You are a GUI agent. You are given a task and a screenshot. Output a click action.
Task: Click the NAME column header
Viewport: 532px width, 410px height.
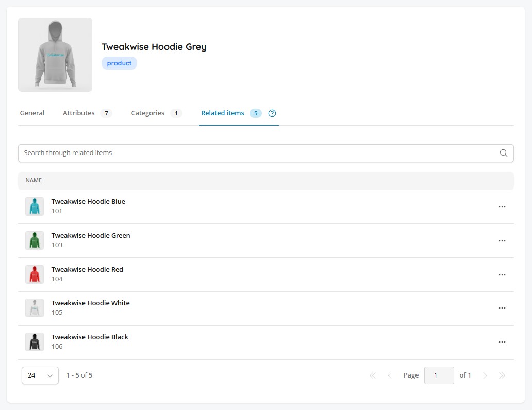click(x=34, y=180)
